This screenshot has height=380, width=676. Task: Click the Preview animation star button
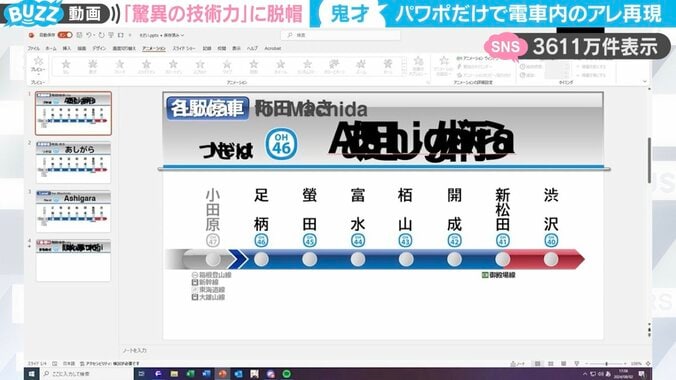[x=38, y=64]
